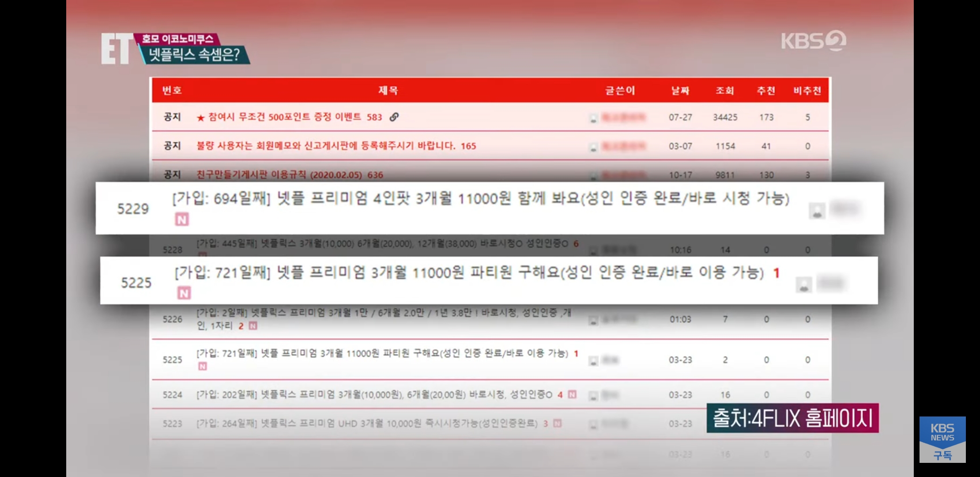
Task: Open the notice about 불량 사용자 신고게시판
Action: click(326, 146)
